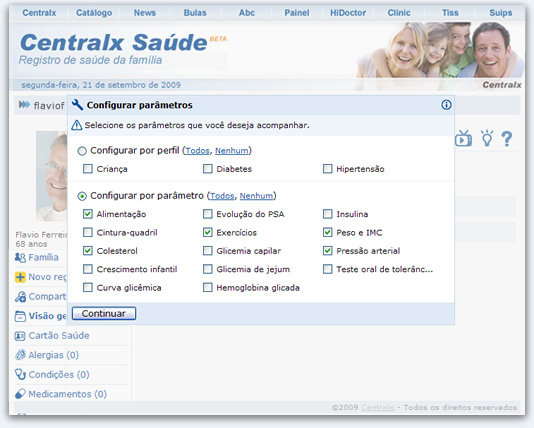Click the info icon in dialog header

pos(446,105)
